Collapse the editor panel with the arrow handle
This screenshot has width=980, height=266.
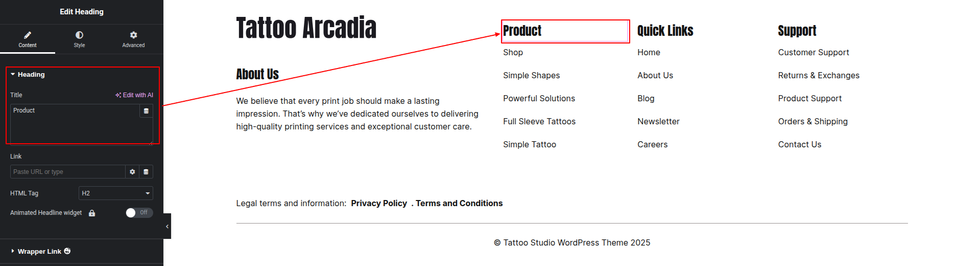(167, 226)
